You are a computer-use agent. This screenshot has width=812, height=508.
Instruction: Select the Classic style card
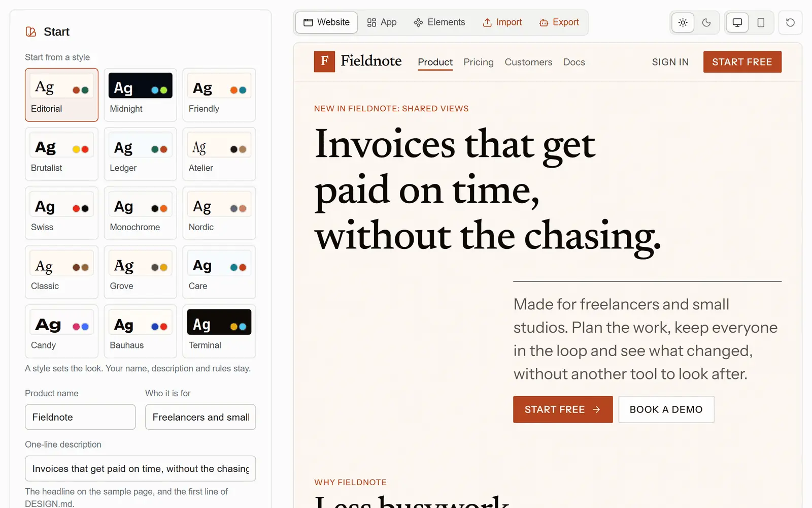[x=61, y=272]
